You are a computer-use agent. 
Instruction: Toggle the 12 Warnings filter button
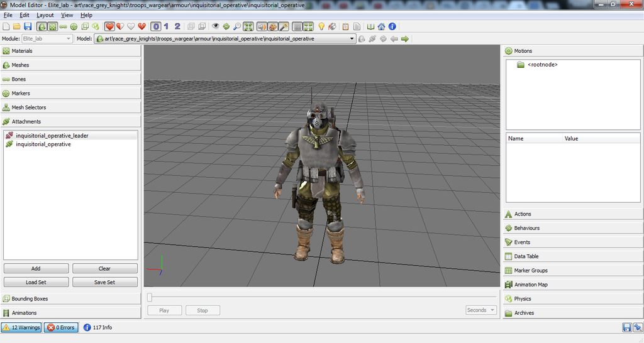tap(21, 327)
